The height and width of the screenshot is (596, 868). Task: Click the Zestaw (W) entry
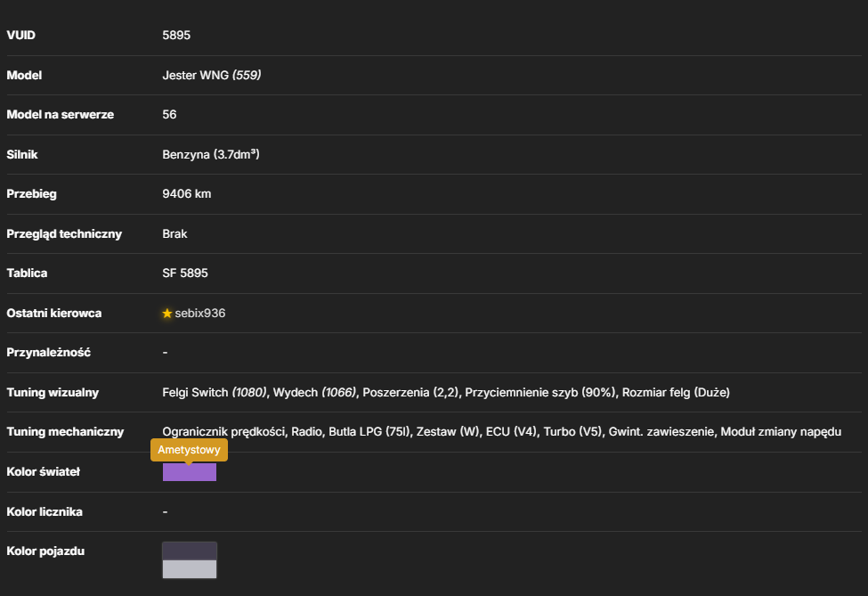pos(447,432)
